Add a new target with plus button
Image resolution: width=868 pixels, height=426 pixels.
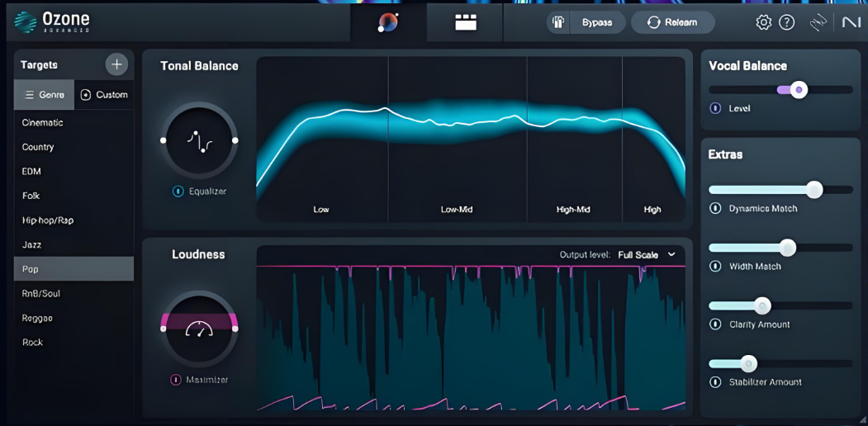click(x=116, y=64)
